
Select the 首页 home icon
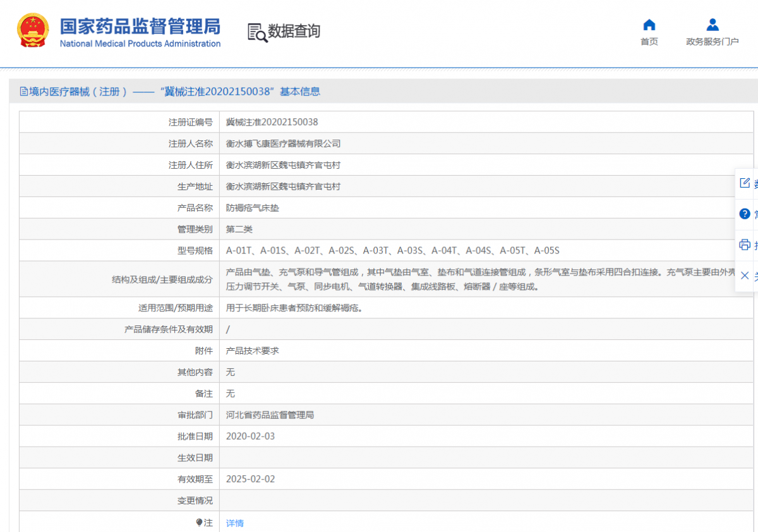(x=649, y=24)
